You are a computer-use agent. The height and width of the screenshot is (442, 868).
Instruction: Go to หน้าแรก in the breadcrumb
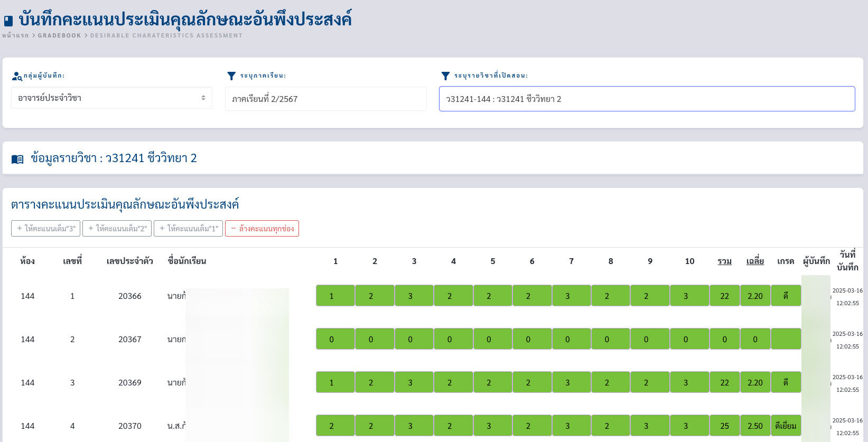tap(15, 35)
